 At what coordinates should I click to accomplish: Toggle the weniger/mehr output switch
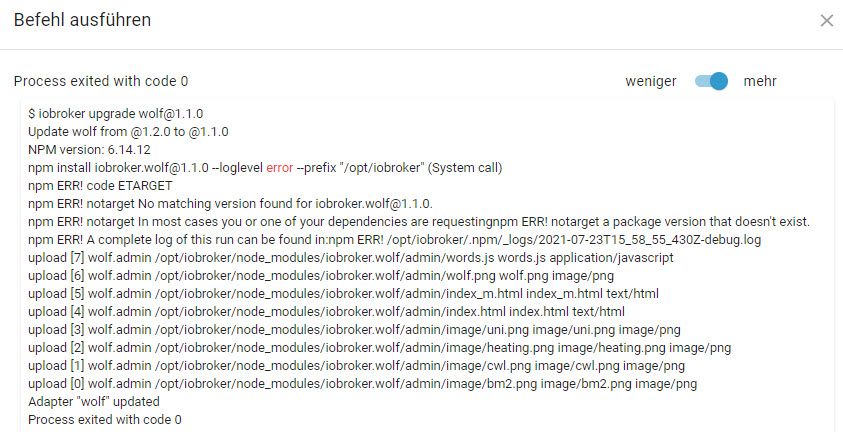coord(711,81)
